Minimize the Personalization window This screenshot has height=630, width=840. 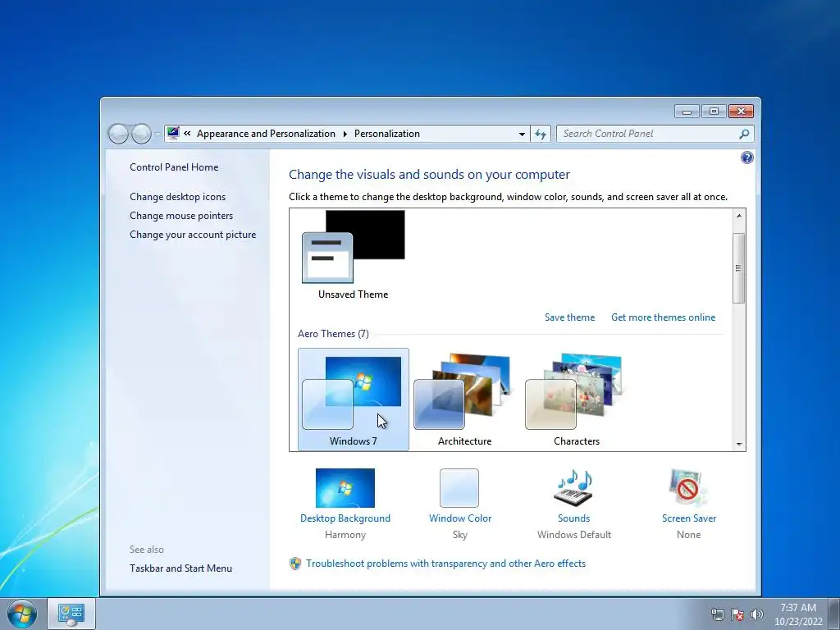coord(687,111)
